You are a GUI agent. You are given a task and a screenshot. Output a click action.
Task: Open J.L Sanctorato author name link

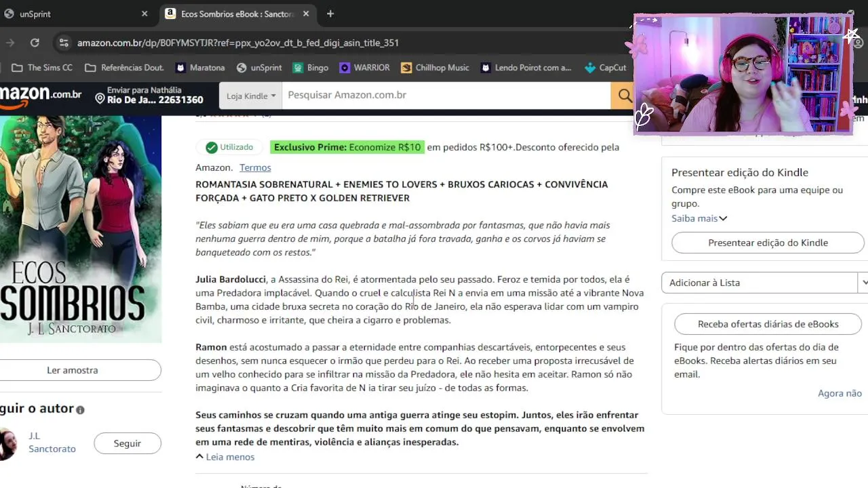click(52, 442)
